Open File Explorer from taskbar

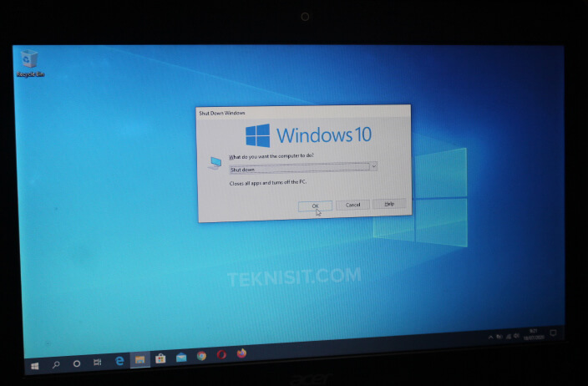point(139,360)
